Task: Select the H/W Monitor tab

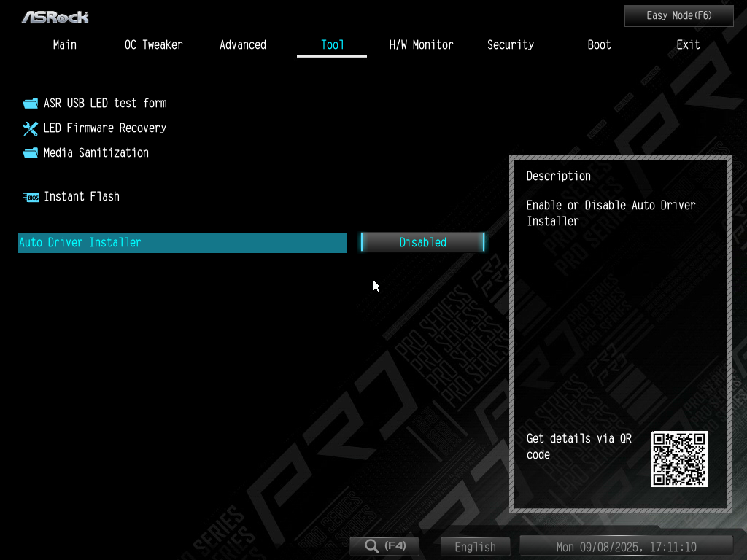Action: tap(421, 45)
